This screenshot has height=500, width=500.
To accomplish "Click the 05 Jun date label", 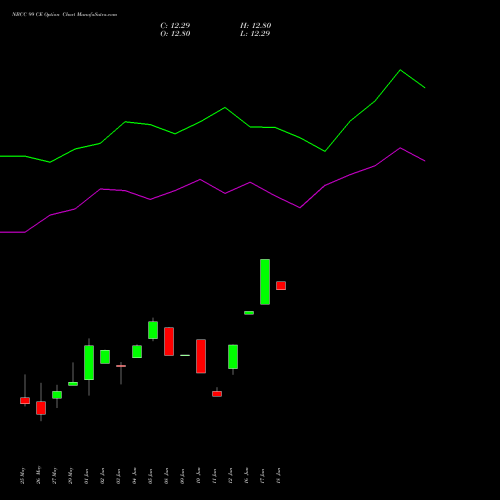I will pos(150,476).
